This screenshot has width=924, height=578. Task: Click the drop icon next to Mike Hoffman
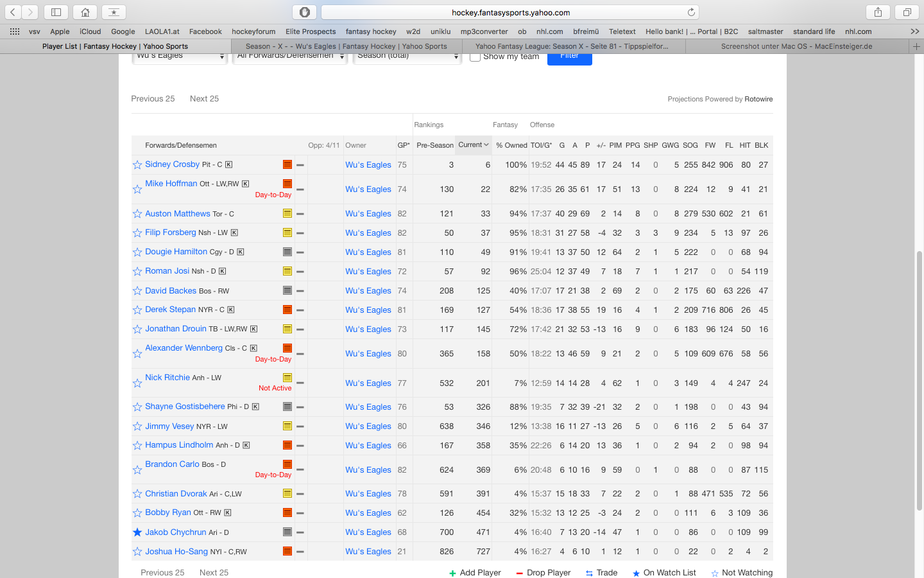click(300, 189)
